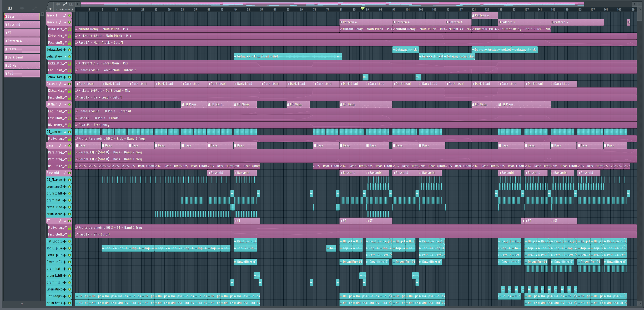Click the lock icon on BS -..f #2 track
644x310 pixels.
[70, 166]
